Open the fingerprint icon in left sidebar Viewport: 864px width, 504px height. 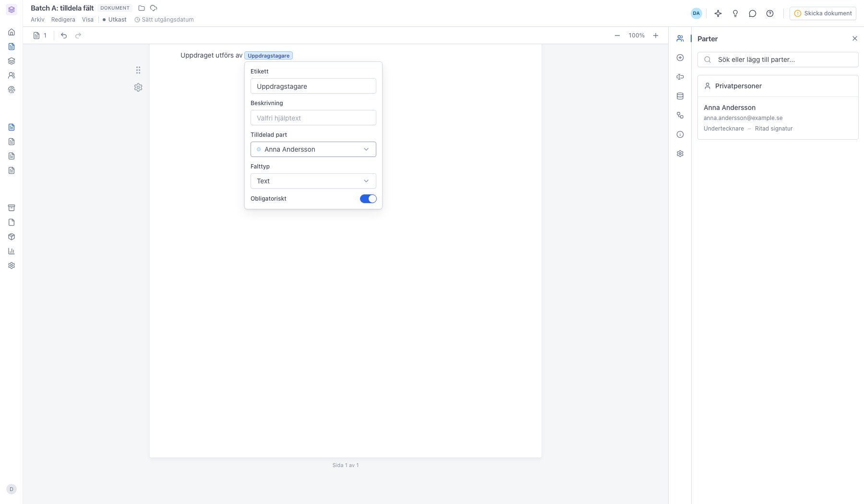pos(12,90)
